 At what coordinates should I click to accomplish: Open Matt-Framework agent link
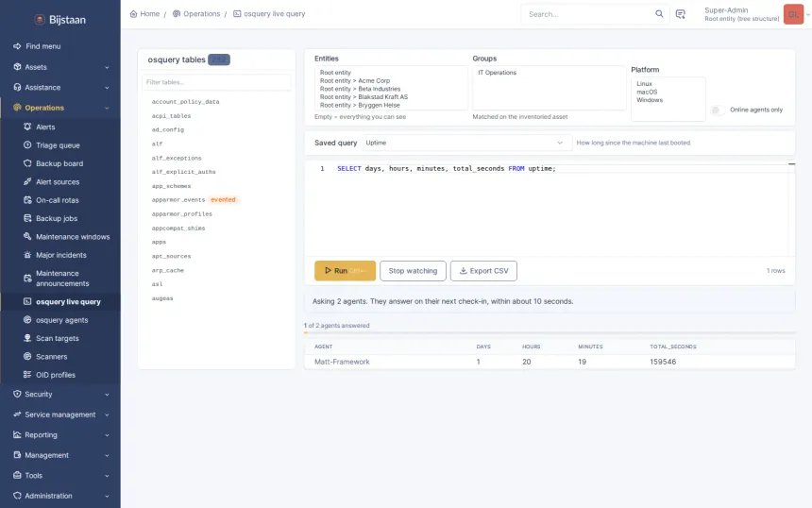[x=342, y=362]
